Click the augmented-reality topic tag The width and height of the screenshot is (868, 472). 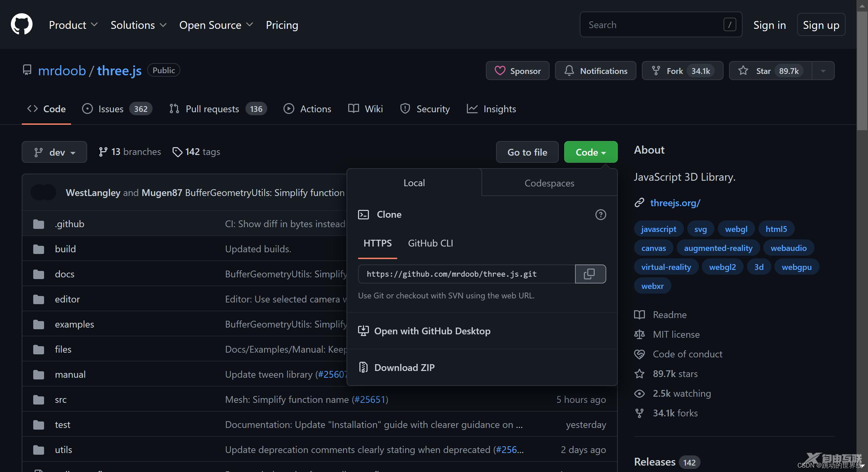718,248
